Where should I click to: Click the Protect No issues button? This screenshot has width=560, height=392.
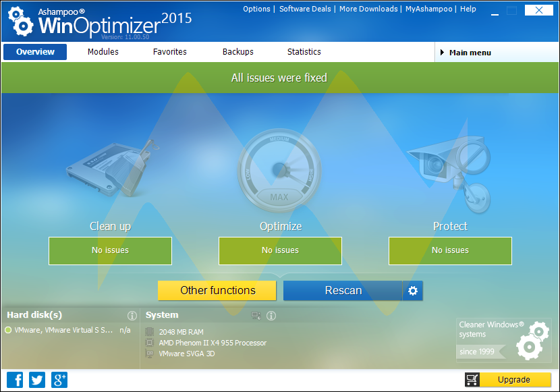[450, 250]
